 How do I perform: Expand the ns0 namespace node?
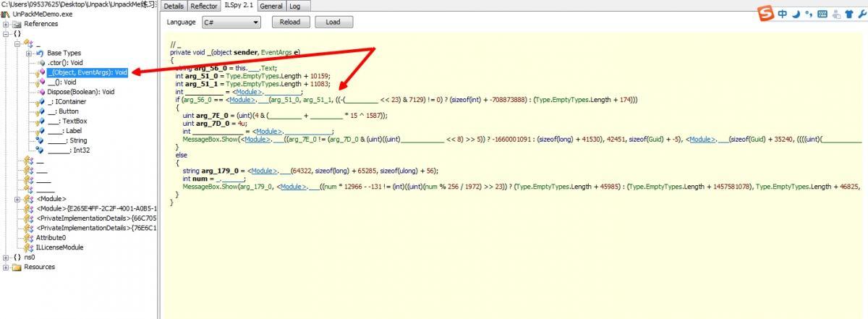6,257
